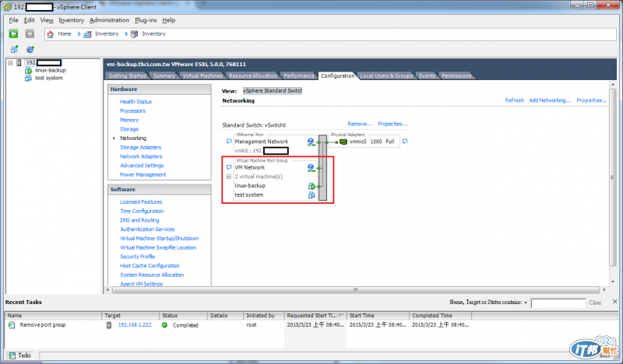Open the File menu

point(13,20)
